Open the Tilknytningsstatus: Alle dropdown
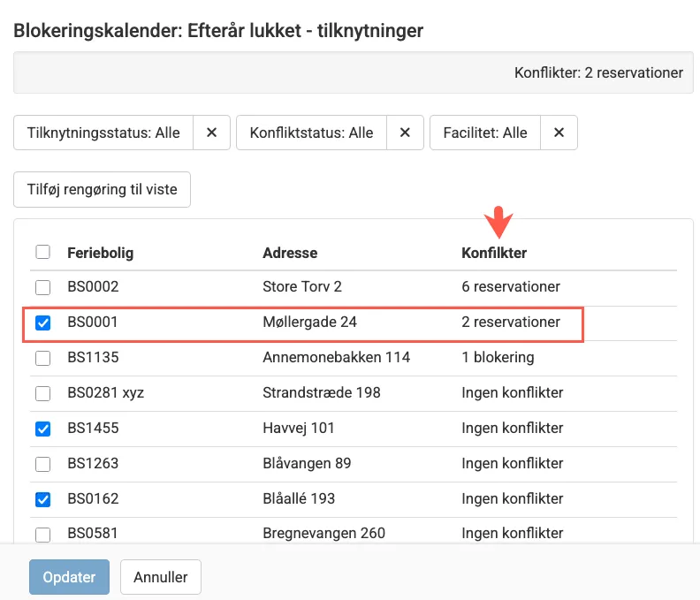The image size is (700, 600). [103, 133]
